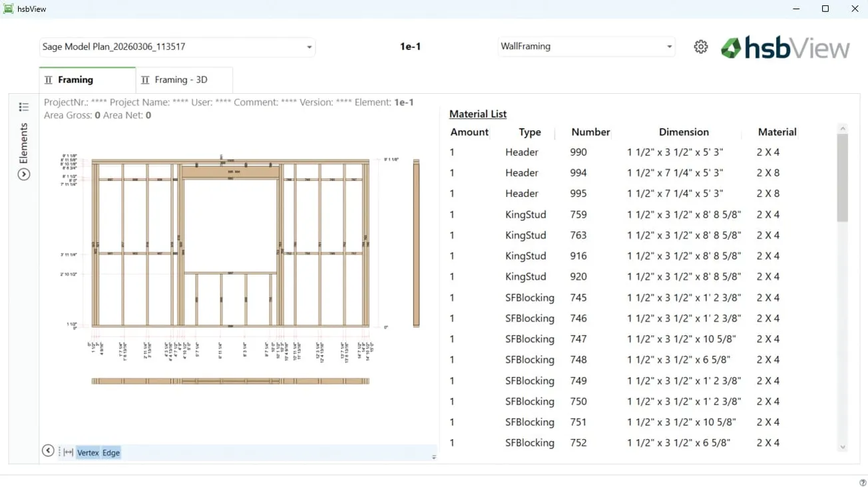Click the hsbView app icon in title bar

tap(9, 9)
